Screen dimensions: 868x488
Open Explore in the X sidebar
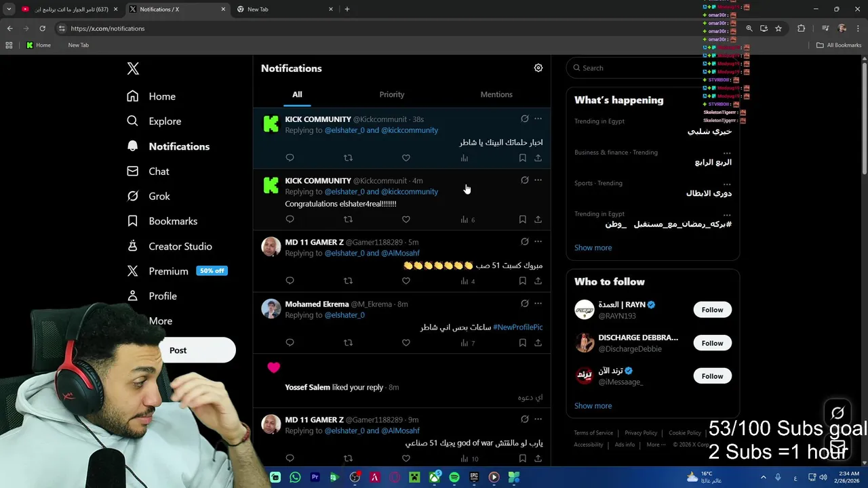pos(154,121)
